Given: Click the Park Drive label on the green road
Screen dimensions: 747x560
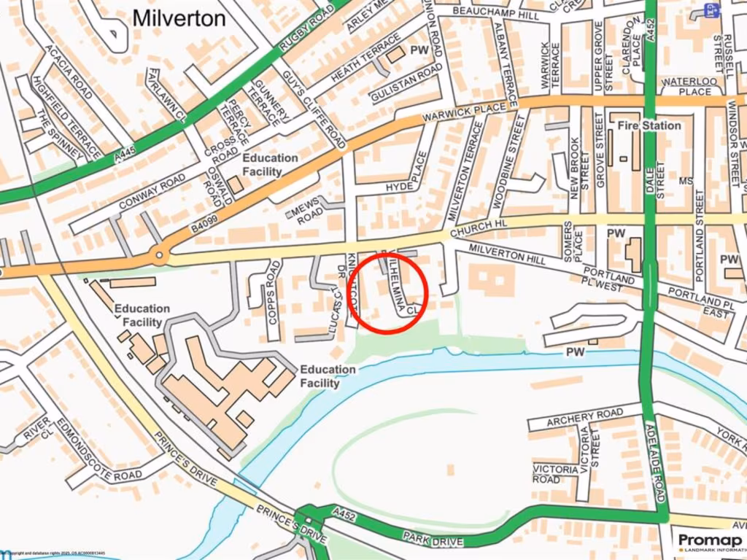Looking at the screenshot, I should click(x=433, y=539).
